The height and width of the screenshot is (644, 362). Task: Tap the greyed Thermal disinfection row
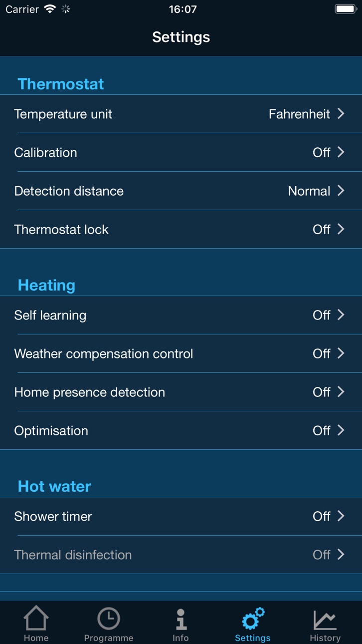point(181,555)
